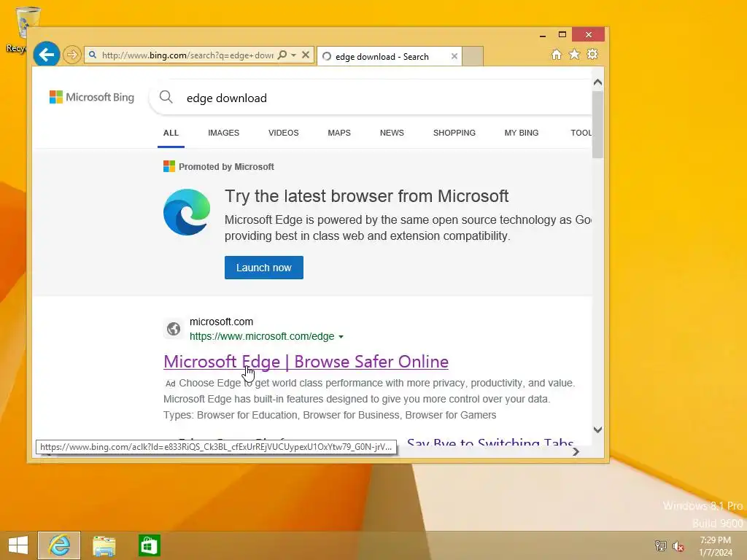This screenshot has width=747, height=560.
Task: Stop loading with the address bar X
Action: pyautogui.click(x=306, y=55)
